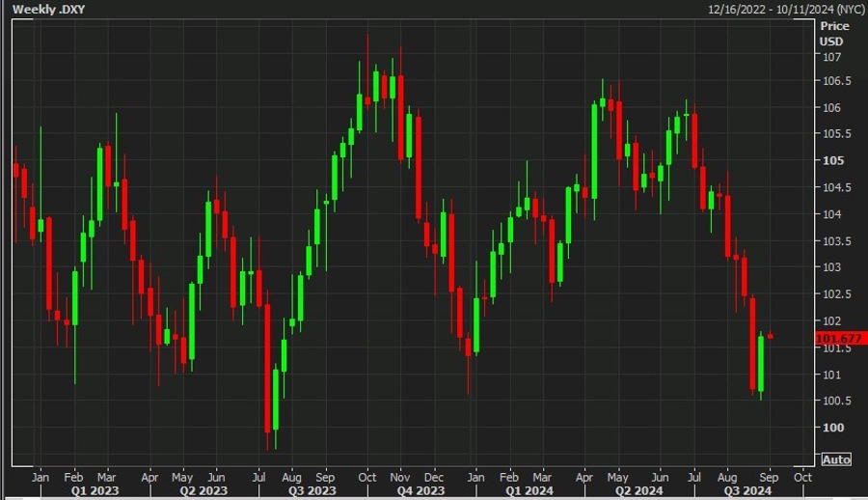Click the 105.5 price axis label
868x500 pixels.
click(x=836, y=133)
